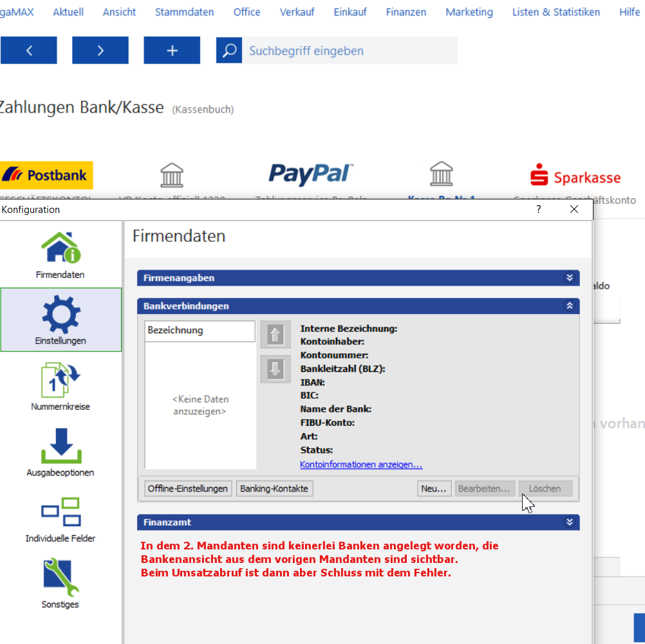Screen dimensions: 645x644
Task: Click the Konfiguration help question mark
Action: [538, 209]
